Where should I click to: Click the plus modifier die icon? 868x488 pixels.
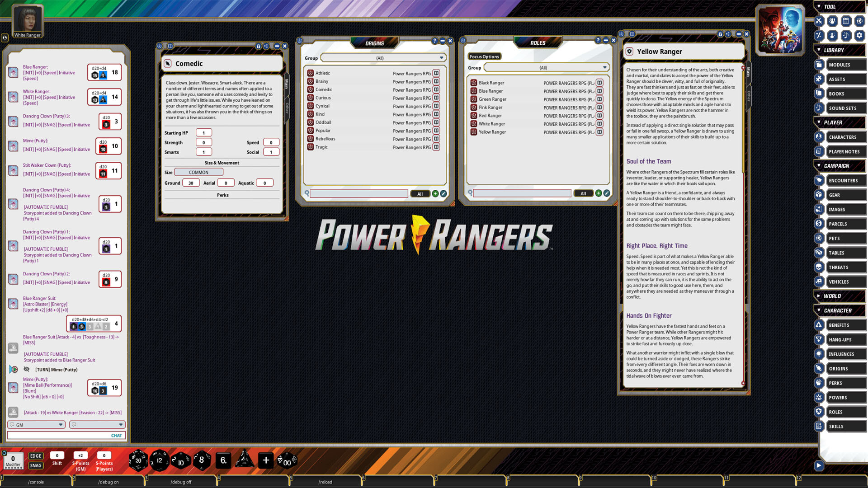coord(266,460)
